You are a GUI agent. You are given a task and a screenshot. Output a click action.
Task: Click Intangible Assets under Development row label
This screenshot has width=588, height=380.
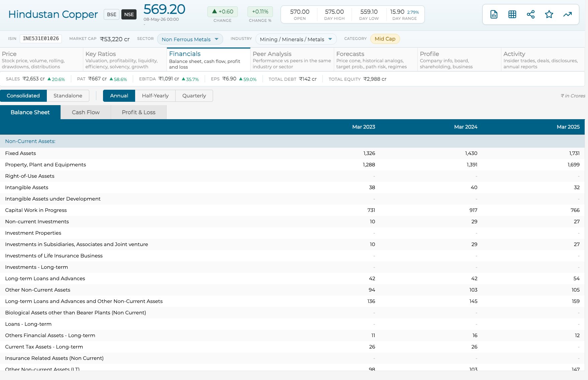coord(53,199)
